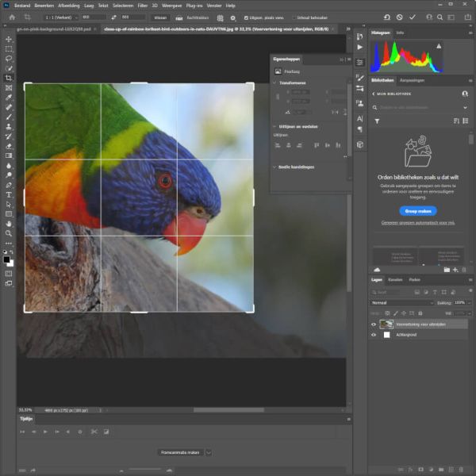The height and width of the screenshot is (476, 476).
Task: Click the foreground color swatch
Action: (7, 259)
